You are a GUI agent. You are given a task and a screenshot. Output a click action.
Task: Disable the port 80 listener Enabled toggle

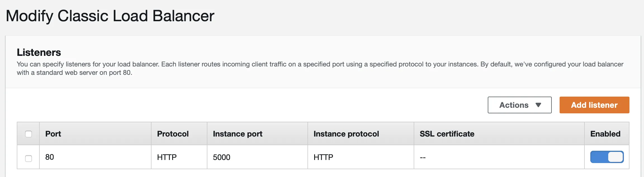[607, 157]
